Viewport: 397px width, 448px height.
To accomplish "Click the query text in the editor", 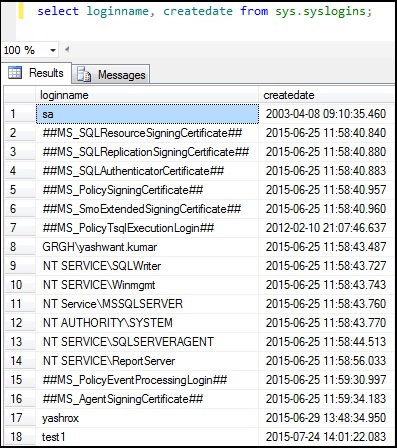I will [205, 11].
